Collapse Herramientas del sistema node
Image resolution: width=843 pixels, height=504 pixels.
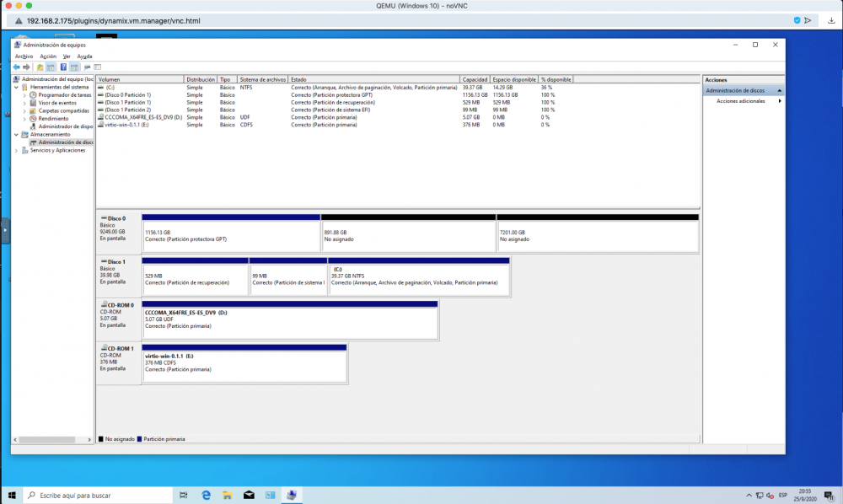point(16,87)
